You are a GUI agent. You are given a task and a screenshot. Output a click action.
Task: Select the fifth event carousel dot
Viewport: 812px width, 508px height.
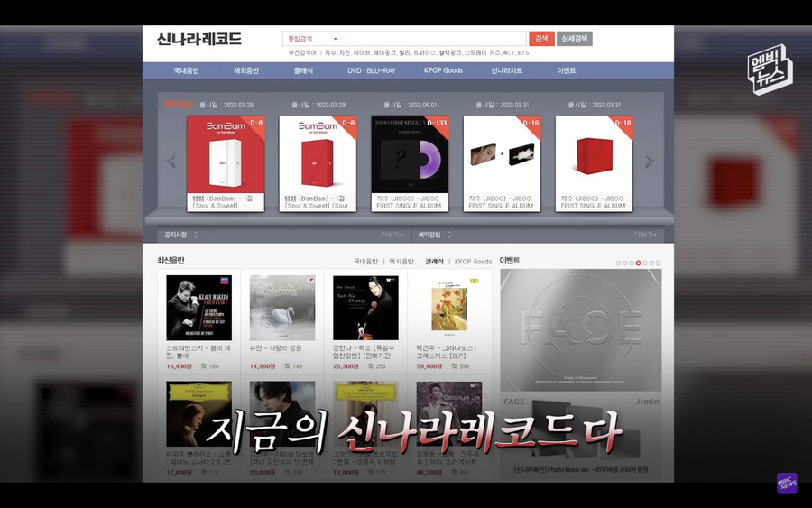pos(645,263)
